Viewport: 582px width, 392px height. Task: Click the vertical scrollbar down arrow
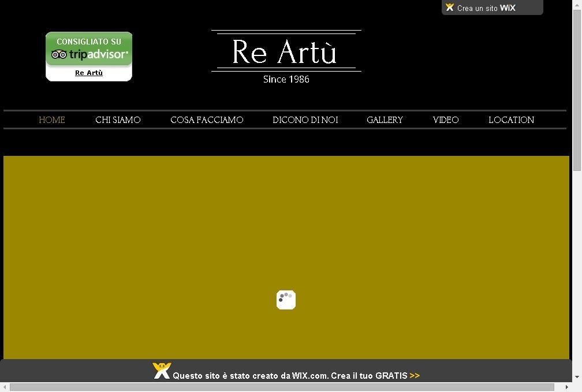[x=577, y=377]
